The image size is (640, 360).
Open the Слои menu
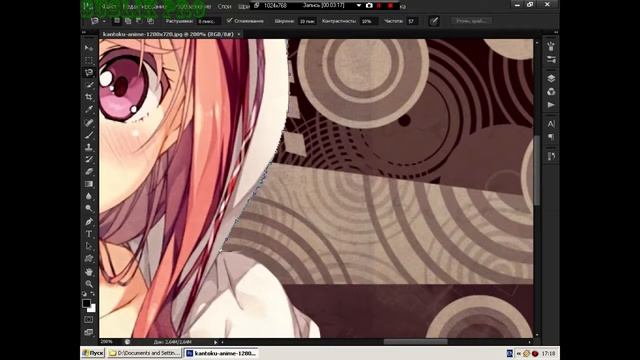224,7
